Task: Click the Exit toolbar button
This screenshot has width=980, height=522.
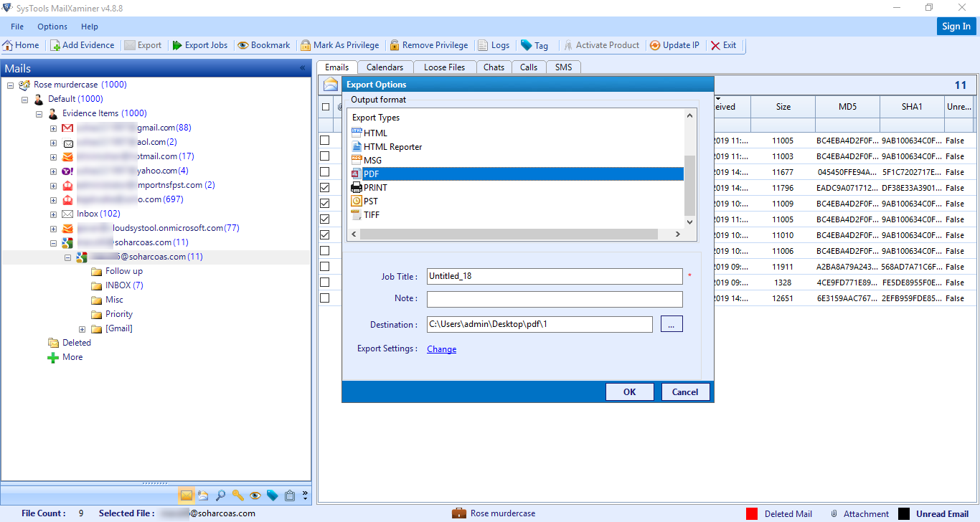Action: [723, 45]
